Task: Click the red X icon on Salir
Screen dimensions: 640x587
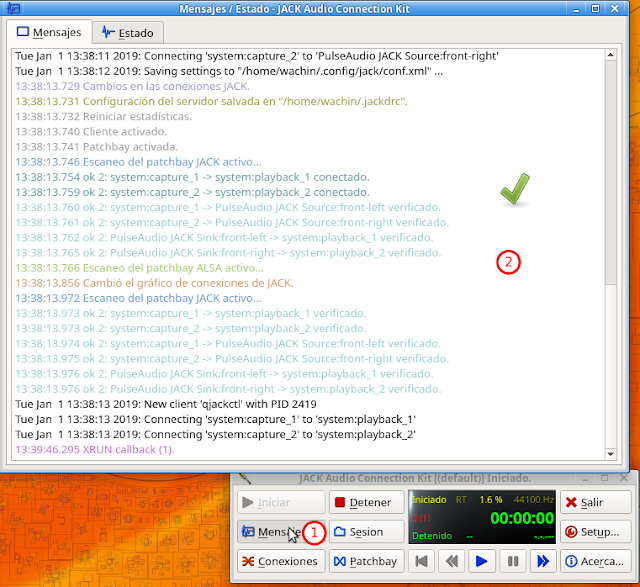Action: pos(571,502)
